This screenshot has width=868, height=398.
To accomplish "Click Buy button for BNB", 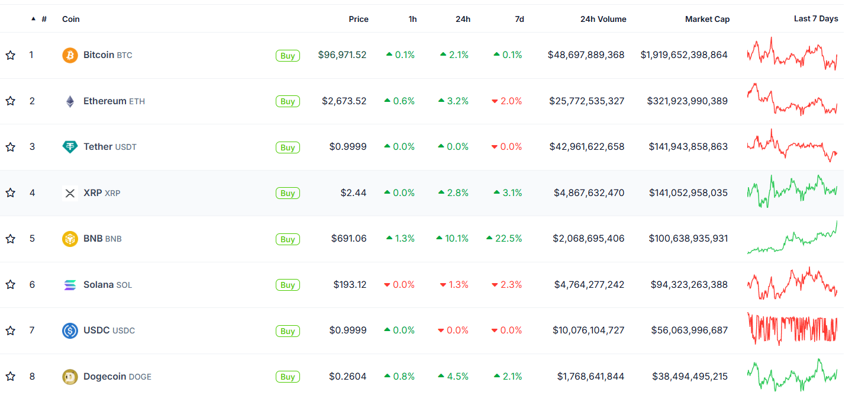I will tap(288, 239).
